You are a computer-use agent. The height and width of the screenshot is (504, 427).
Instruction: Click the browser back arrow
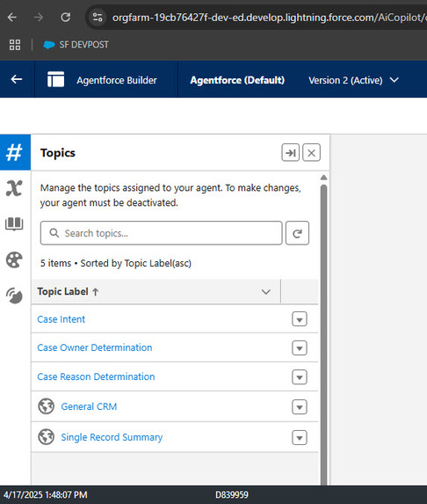[12, 17]
